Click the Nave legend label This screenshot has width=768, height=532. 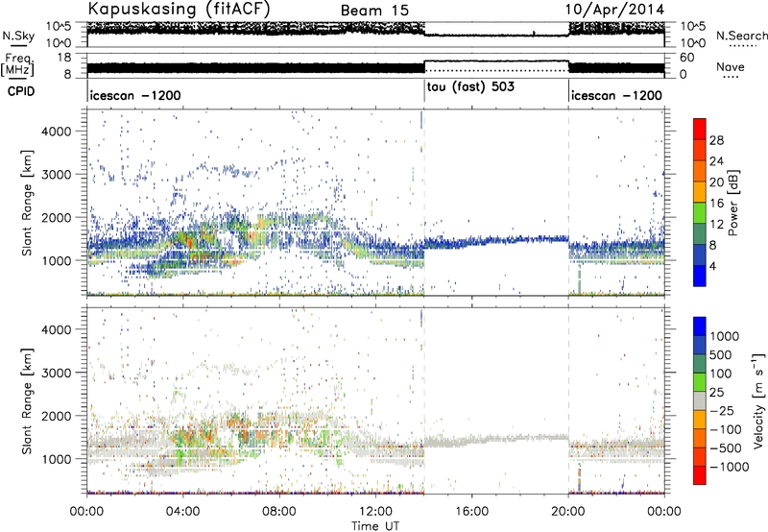[x=731, y=66]
